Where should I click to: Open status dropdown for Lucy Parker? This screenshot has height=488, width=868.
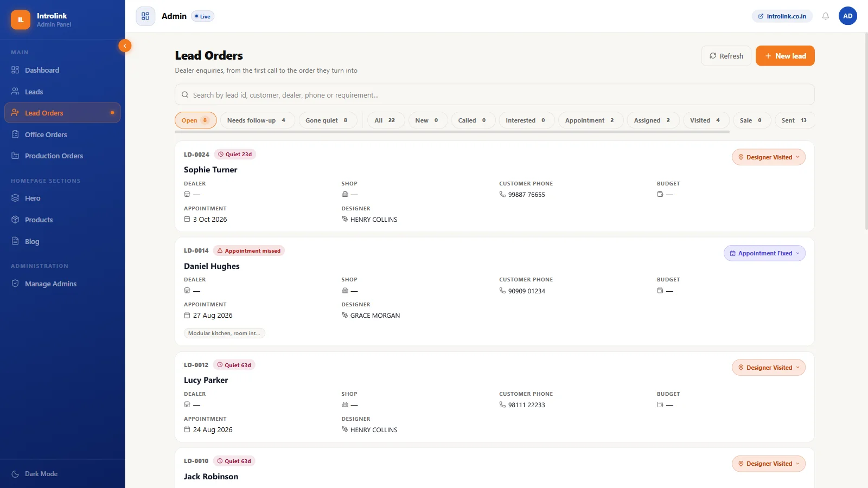click(769, 368)
